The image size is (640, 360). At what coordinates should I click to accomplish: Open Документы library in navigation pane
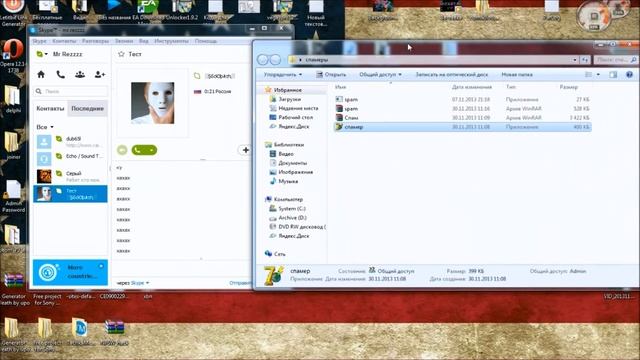pos(292,163)
